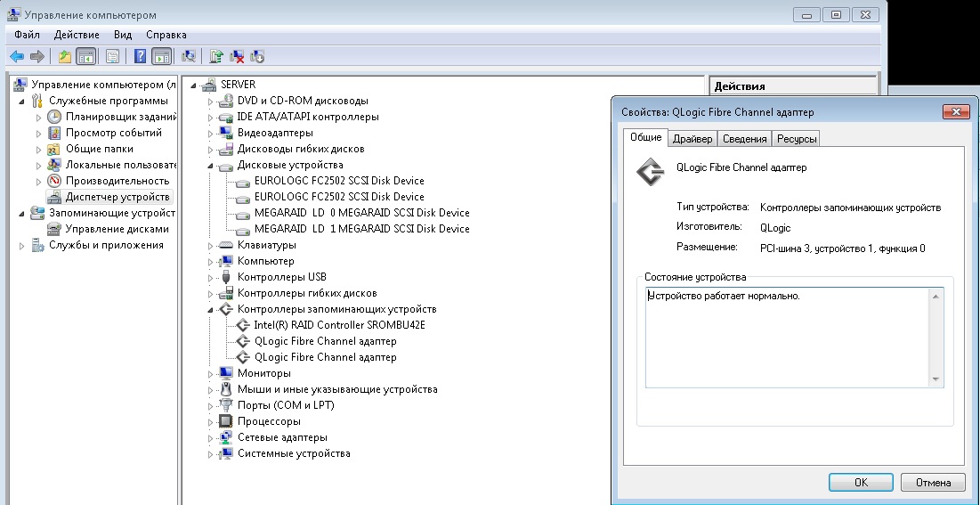Click the Отмена button
This screenshot has width=980, height=505.
click(x=933, y=483)
